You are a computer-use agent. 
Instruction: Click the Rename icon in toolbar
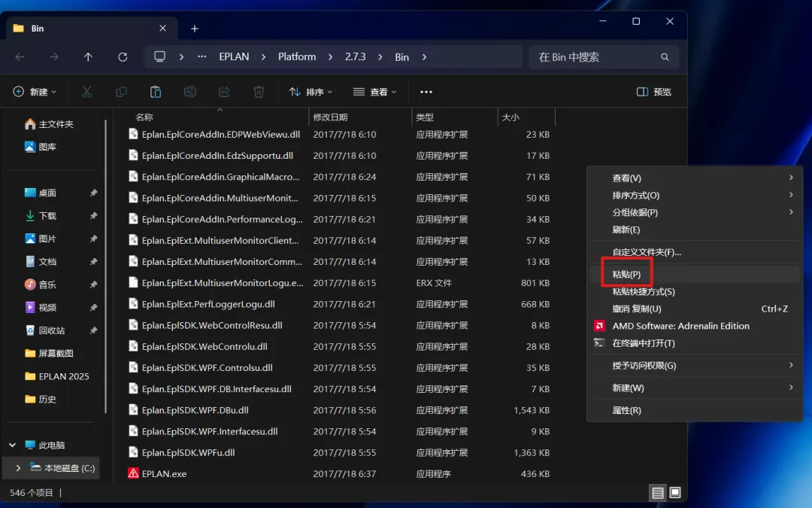click(x=190, y=92)
